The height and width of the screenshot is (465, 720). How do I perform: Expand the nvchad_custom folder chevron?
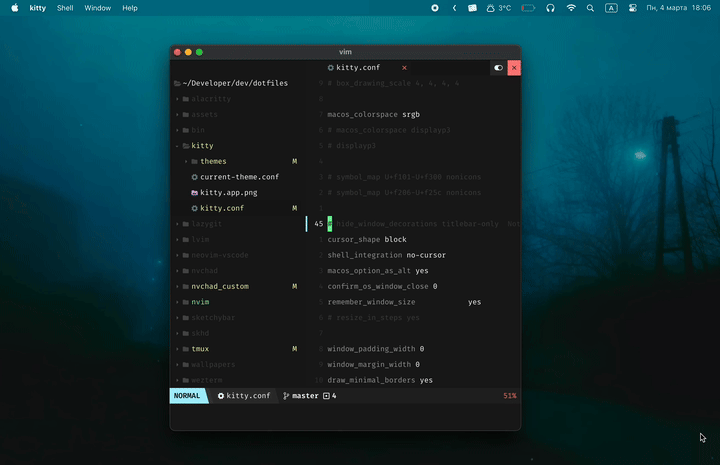(177, 286)
